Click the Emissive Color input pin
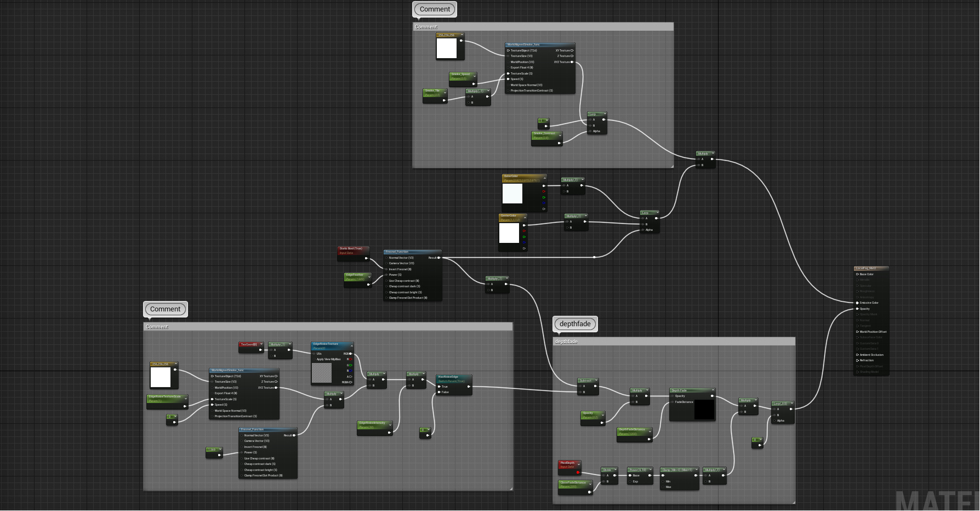The width and height of the screenshot is (980, 511). 857,303
